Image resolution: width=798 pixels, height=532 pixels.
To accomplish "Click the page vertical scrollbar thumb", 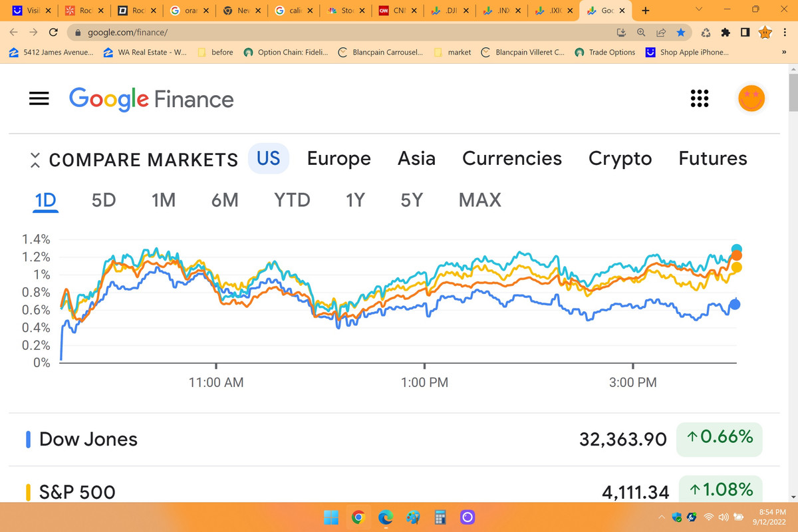I will (x=793, y=92).
